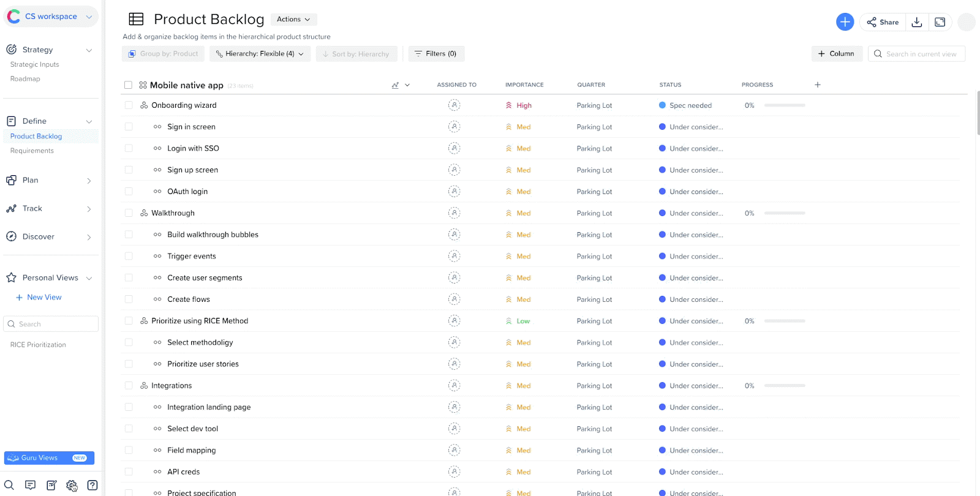This screenshot has width=980, height=496.
Task: Open the Hierarchy: Flexible (4) dropdown
Action: pos(260,54)
